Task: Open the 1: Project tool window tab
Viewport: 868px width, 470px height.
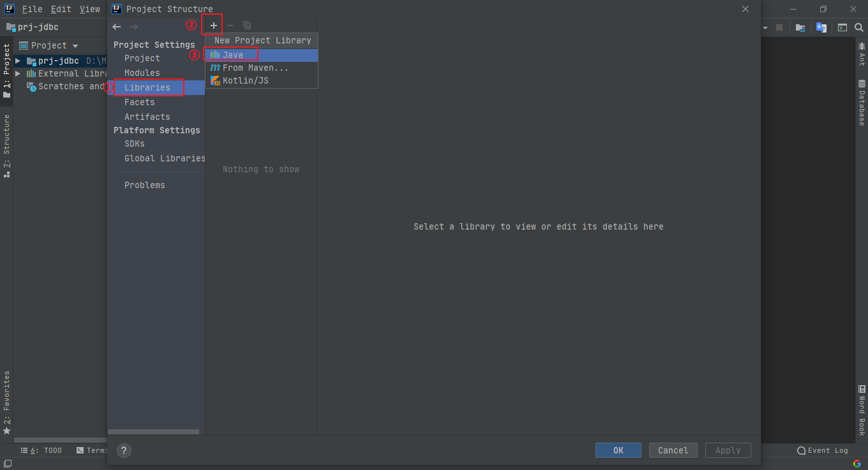Action: (x=6, y=70)
